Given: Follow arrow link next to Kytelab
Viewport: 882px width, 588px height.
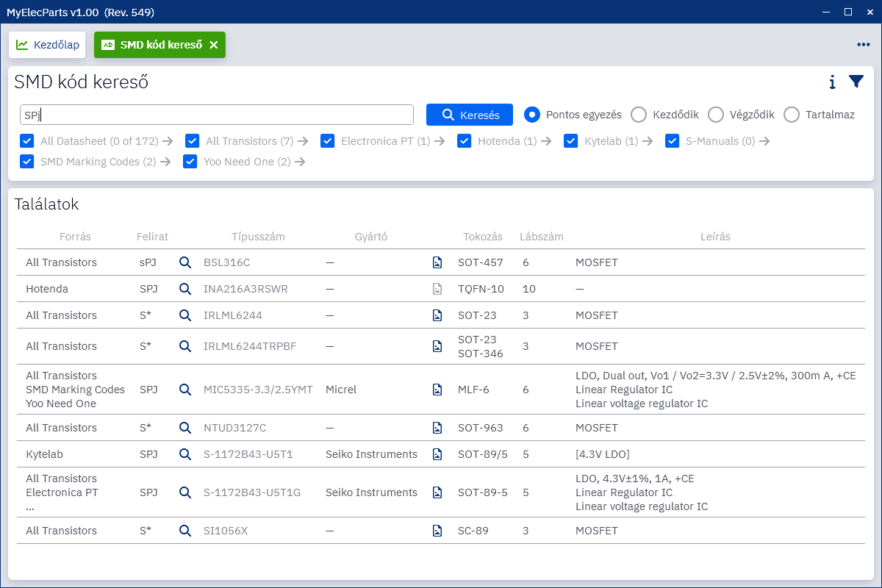Looking at the screenshot, I should [648, 141].
